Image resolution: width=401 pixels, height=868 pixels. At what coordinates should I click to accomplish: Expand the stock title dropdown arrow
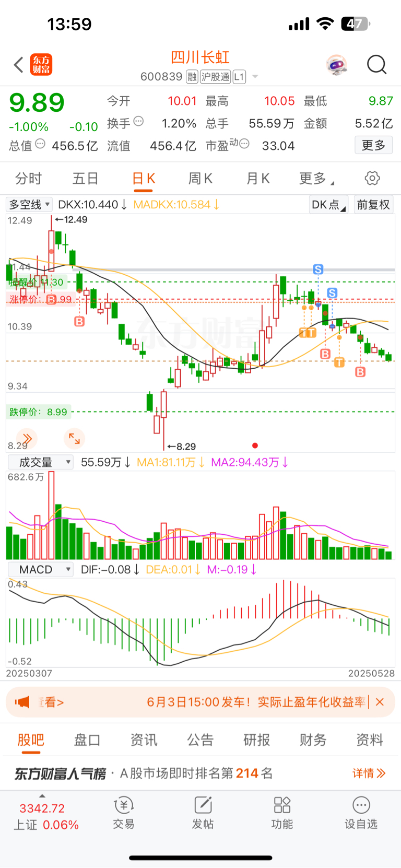pyautogui.click(x=255, y=77)
